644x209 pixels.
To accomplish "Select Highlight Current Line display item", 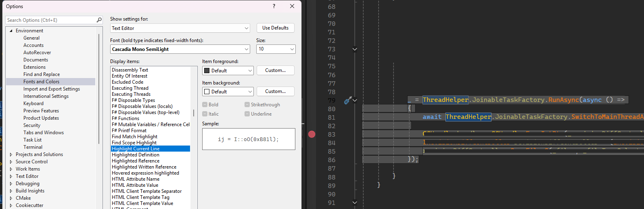I will point(151,149).
